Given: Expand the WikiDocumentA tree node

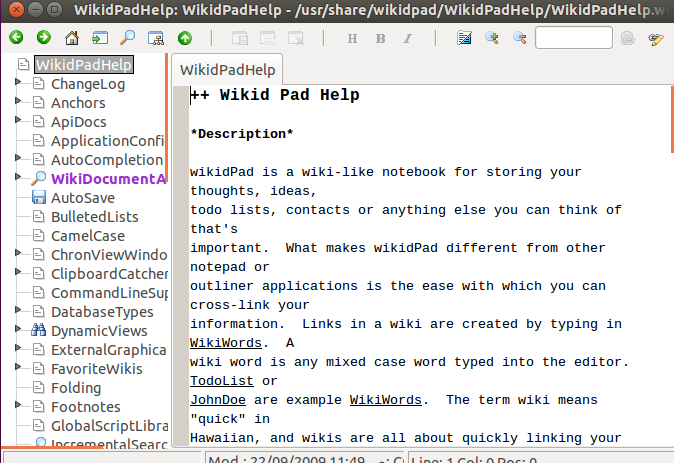Looking at the screenshot, I should (x=18, y=177).
